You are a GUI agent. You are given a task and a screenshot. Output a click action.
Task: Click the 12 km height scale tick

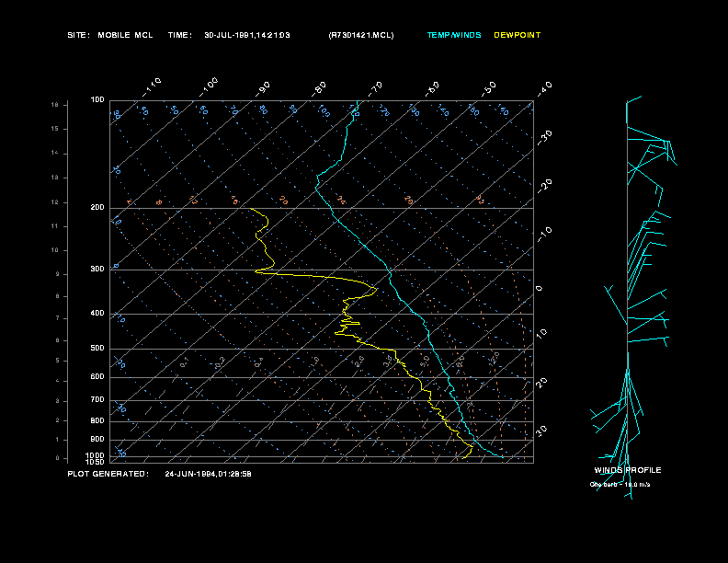(55, 202)
